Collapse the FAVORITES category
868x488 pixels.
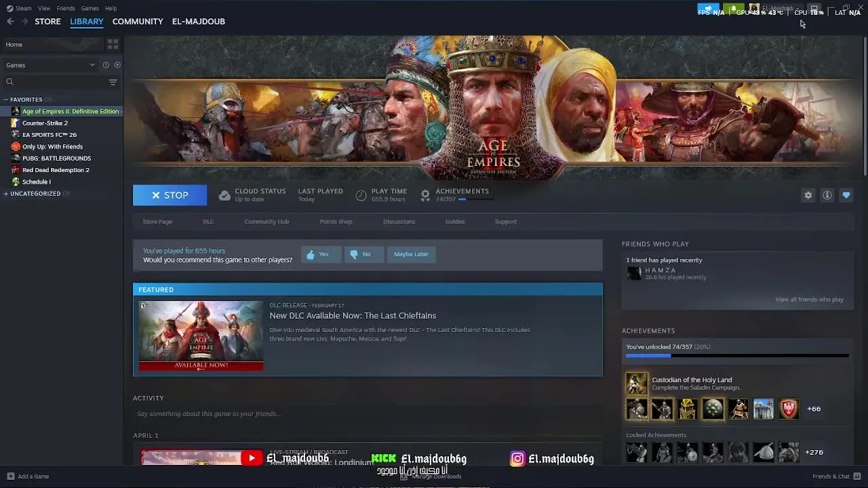click(x=5, y=100)
